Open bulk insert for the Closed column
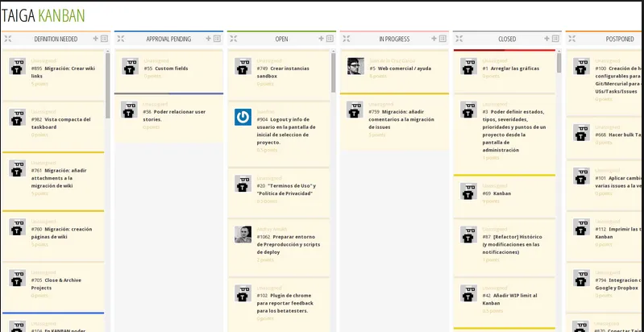Viewport: 644px width, 332px height. (x=555, y=39)
